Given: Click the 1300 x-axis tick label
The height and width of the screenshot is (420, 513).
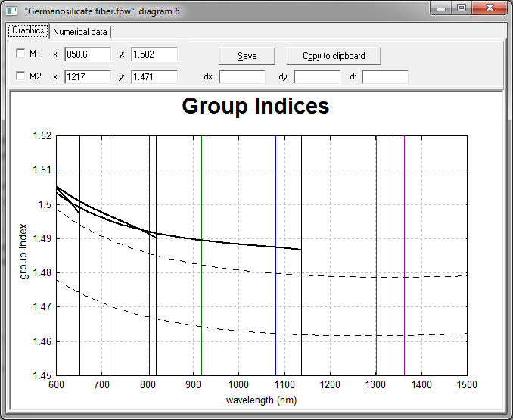Looking at the screenshot, I should tap(375, 384).
